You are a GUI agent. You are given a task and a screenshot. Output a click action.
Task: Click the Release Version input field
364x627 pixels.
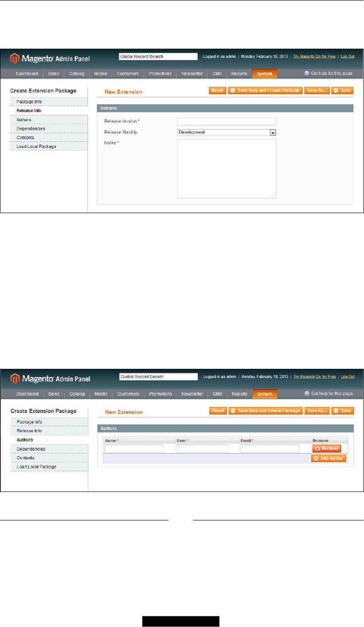227,121
